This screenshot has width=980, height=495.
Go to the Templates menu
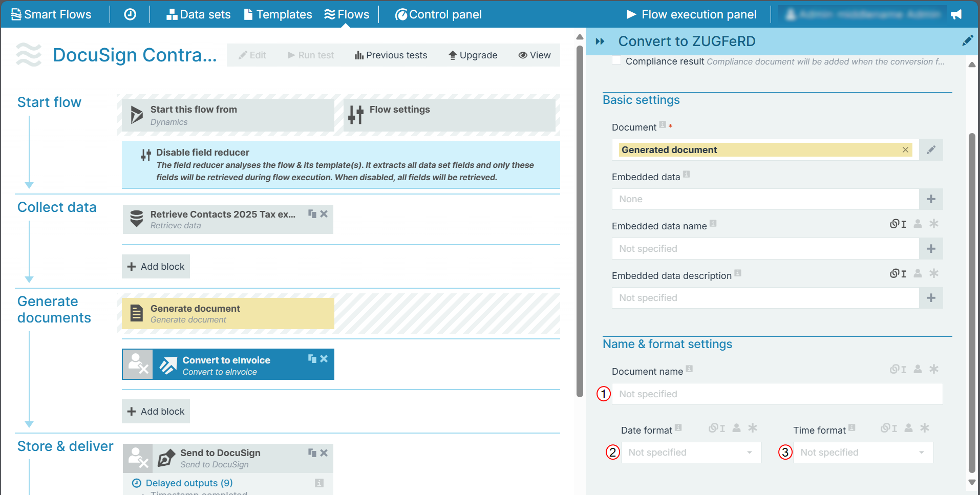point(278,14)
